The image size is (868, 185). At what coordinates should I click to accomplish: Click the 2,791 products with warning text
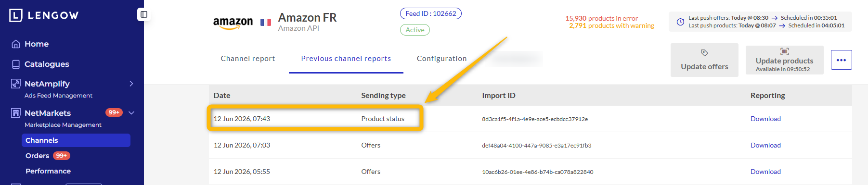point(611,25)
